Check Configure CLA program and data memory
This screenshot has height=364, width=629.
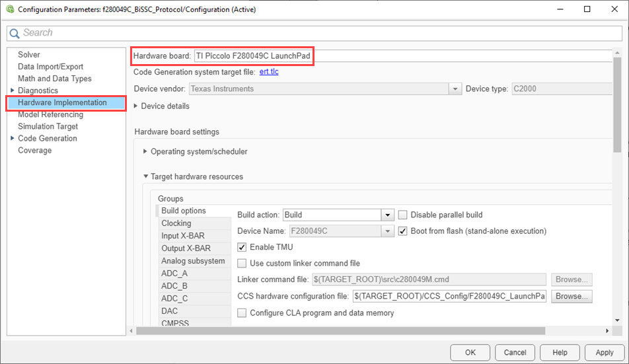click(x=242, y=313)
